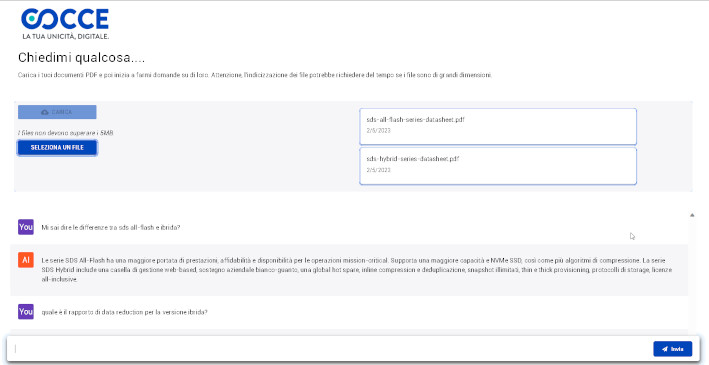This screenshot has width=709, height=365.
Task: Send the message with Invia button
Action: pos(672,349)
